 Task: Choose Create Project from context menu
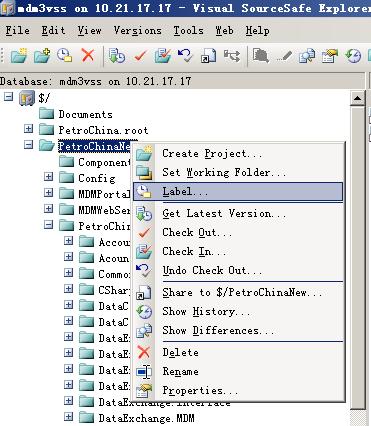click(x=238, y=154)
